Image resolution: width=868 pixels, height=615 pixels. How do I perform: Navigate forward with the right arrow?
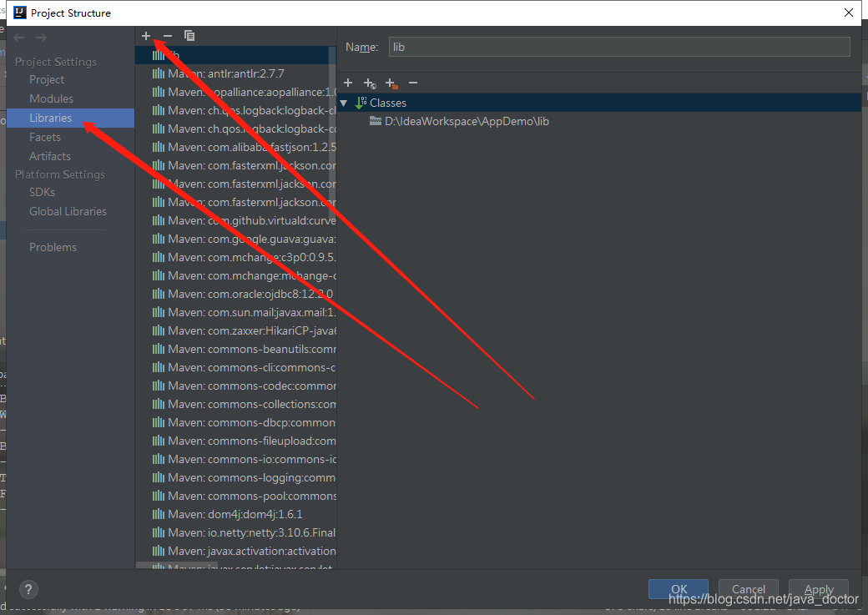[x=41, y=38]
